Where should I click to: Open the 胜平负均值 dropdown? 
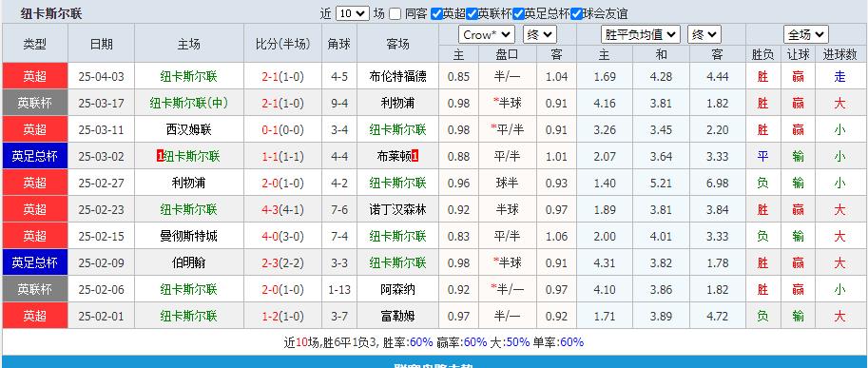click(x=641, y=35)
